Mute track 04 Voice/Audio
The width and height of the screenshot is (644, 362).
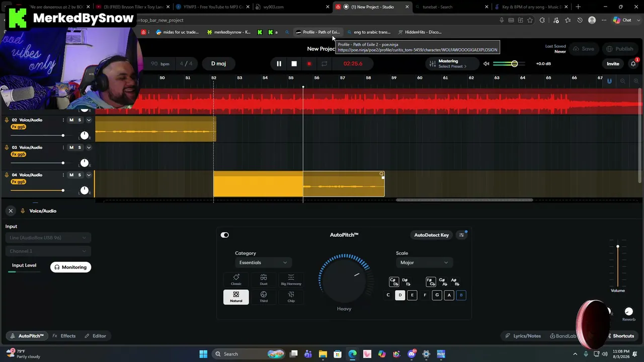click(71, 175)
